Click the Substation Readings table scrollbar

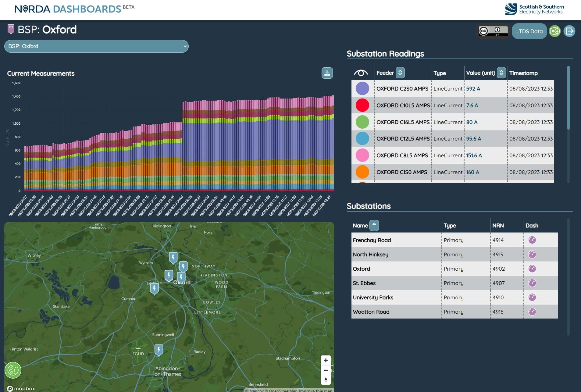coord(568,98)
